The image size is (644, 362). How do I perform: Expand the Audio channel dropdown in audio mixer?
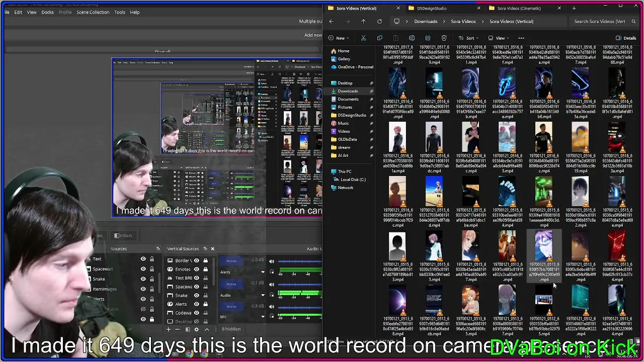click(x=263, y=295)
